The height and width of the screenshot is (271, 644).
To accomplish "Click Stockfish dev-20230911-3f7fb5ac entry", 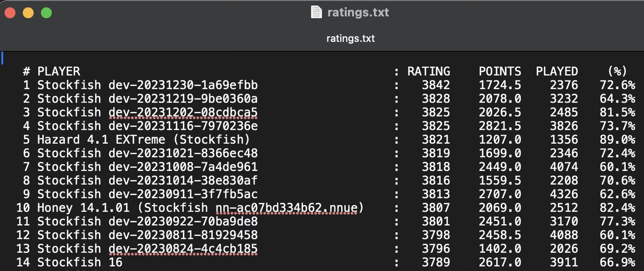I will click(147, 194).
